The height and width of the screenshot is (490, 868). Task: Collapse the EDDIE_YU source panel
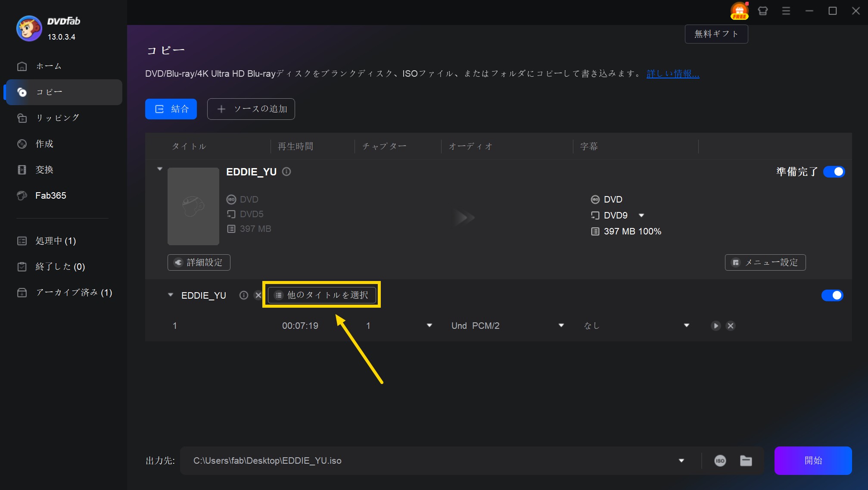point(160,169)
